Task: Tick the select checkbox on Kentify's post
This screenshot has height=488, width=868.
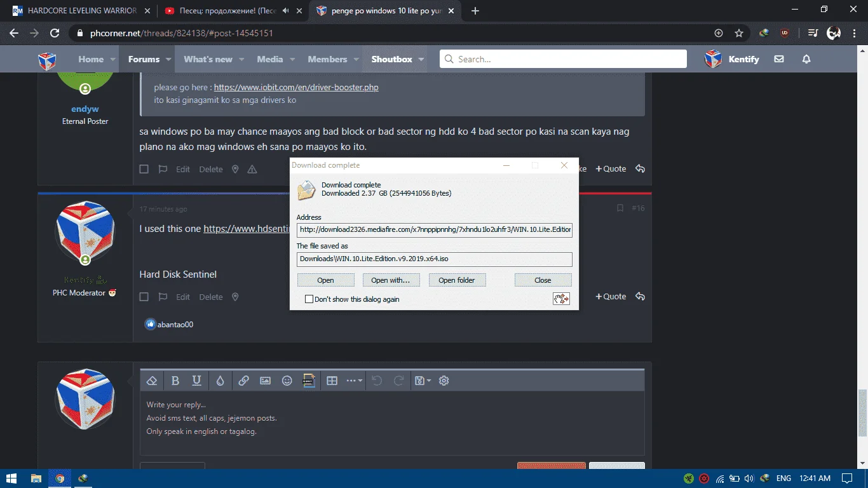Action: coord(144,297)
